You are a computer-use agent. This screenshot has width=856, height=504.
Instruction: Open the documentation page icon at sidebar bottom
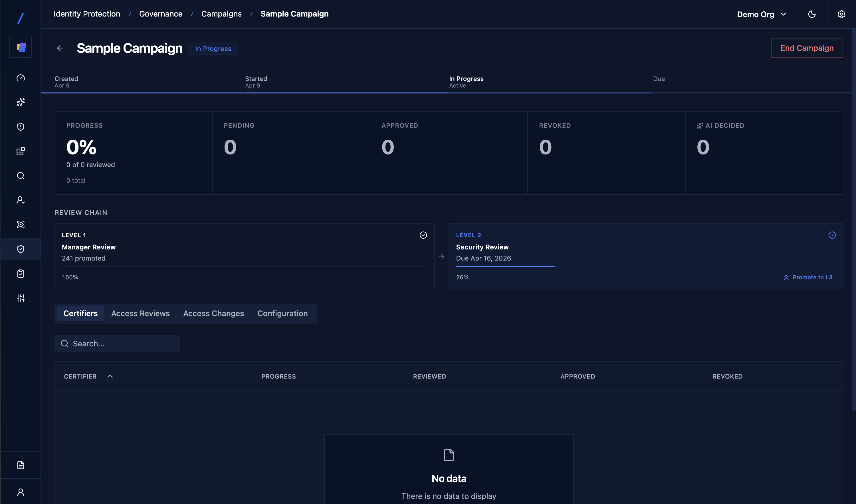pyautogui.click(x=20, y=465)
